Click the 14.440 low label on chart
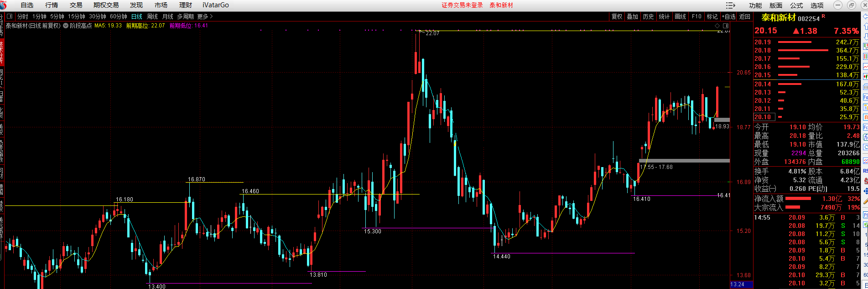The image size is (868, 289). pyautogui.click(x=502, y=257)
